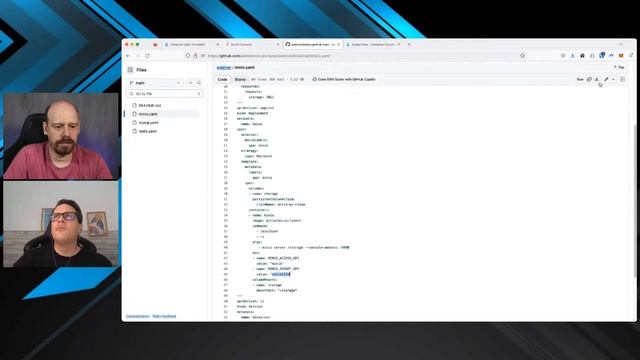The height and width of the screenshot is (360, 640).
Task: Edit file with pencil icon
Action: tap(606, 79)
